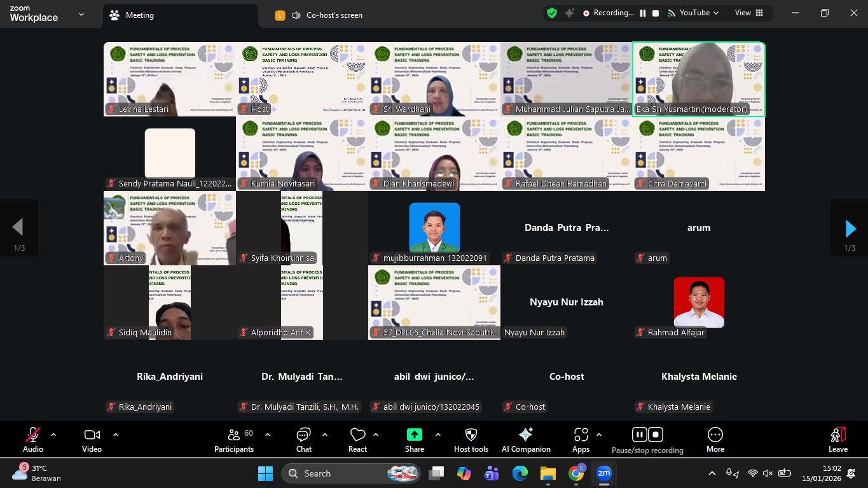Viewport: 868px width, 488px height.
Task: Expand the audio options arrow
Action: pos(53,435)
